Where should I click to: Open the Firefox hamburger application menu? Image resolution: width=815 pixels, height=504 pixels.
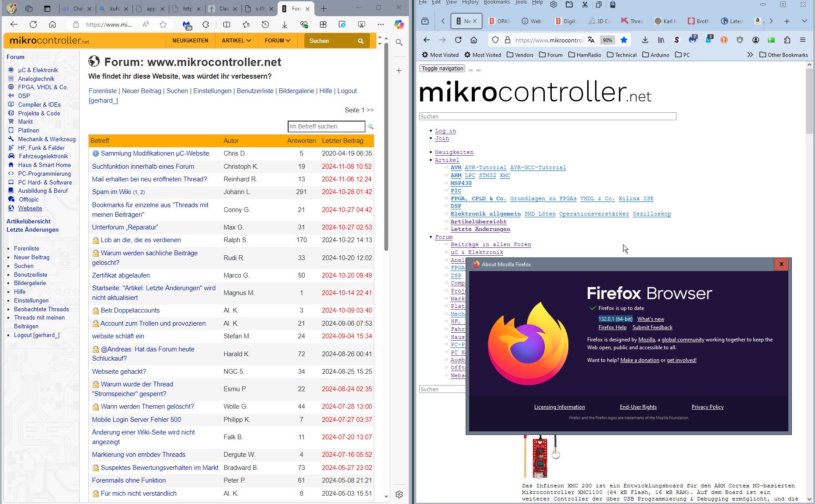[803, 40]
